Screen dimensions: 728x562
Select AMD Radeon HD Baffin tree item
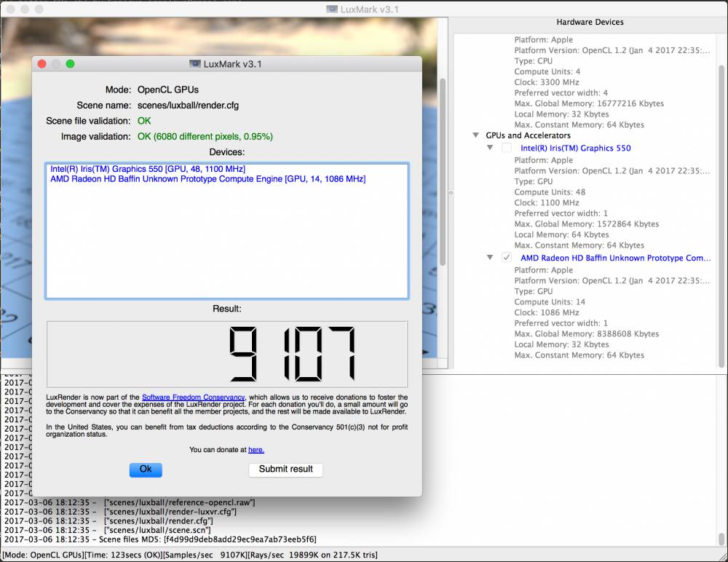click(x=616, y=258)
